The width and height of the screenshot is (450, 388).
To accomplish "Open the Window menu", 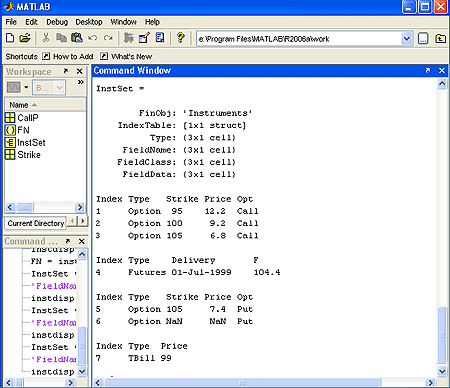I will coord(123,22).
